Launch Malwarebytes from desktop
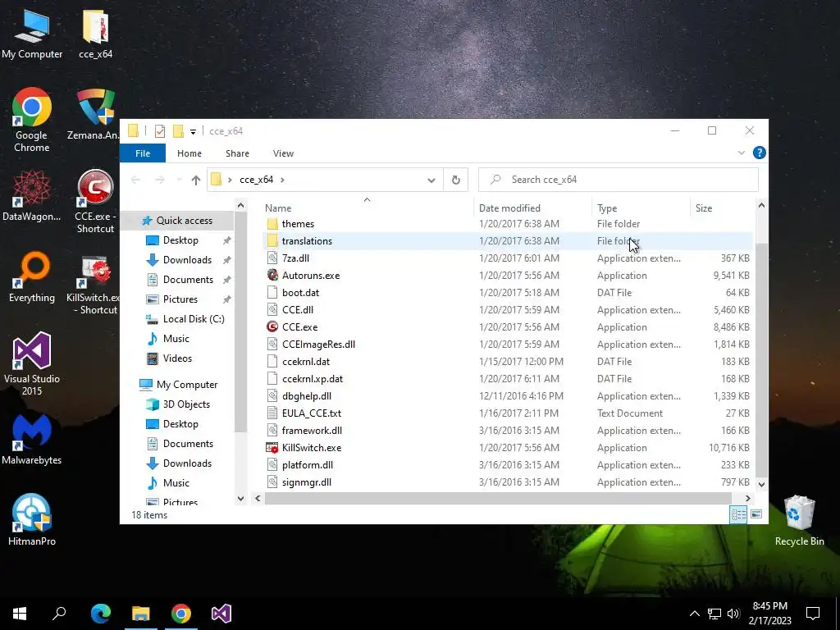 [x=32, y=439]
